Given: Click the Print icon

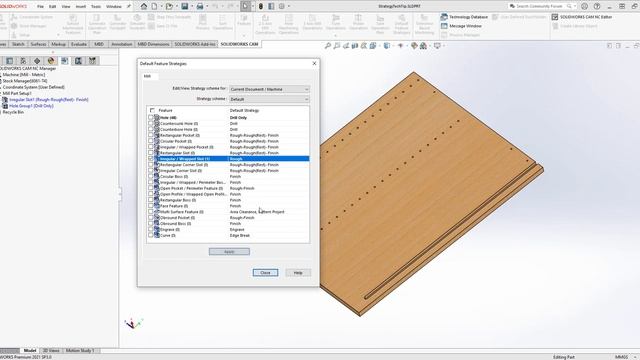Looking at the screenshot, I should 200,6.
